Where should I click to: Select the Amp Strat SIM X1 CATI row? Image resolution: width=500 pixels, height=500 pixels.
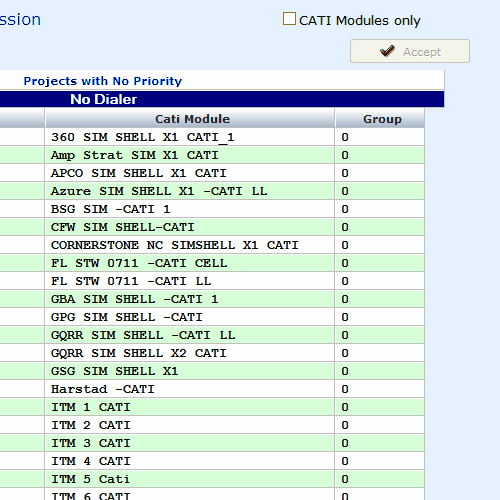(212, 155)
